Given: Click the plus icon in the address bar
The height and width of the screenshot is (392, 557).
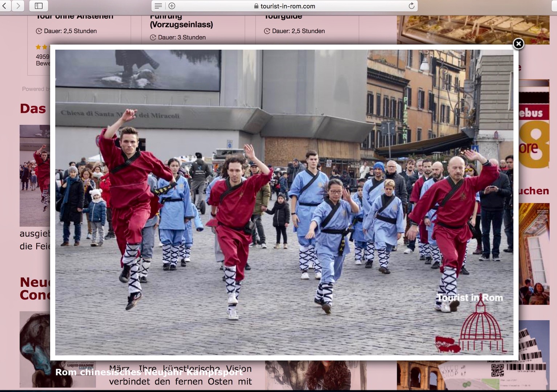Looking at the screenshot, I should click(172, 6).
